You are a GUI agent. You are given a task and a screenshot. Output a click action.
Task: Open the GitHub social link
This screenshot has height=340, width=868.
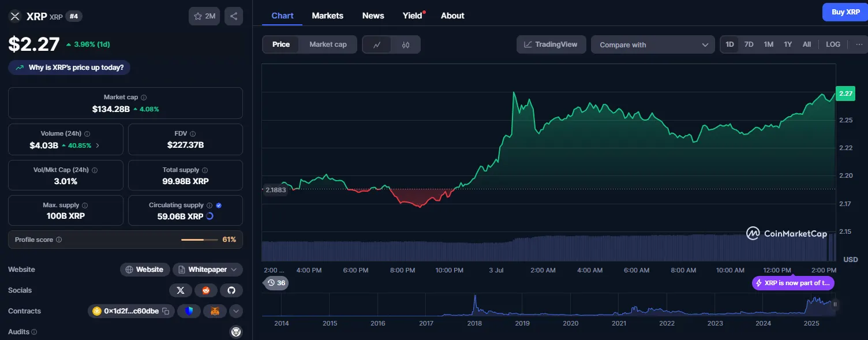point(231,290)
